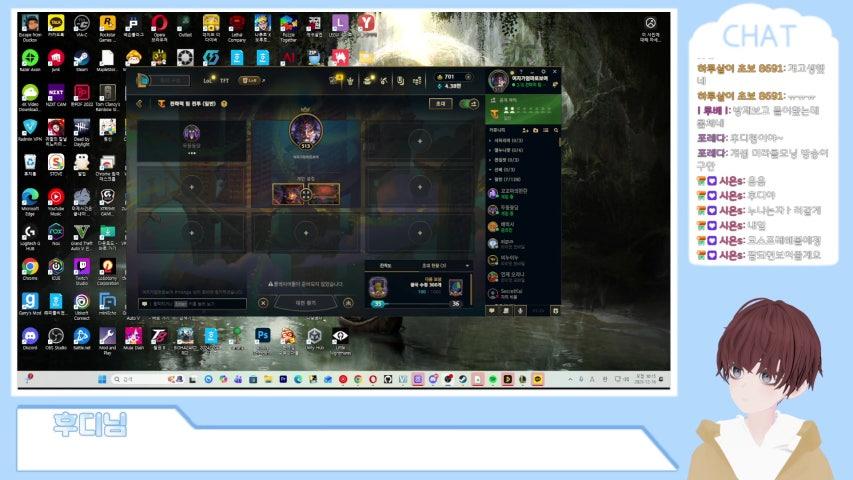Switch to the TFT tab in client

pyautogui.click(x=225, y=81)
